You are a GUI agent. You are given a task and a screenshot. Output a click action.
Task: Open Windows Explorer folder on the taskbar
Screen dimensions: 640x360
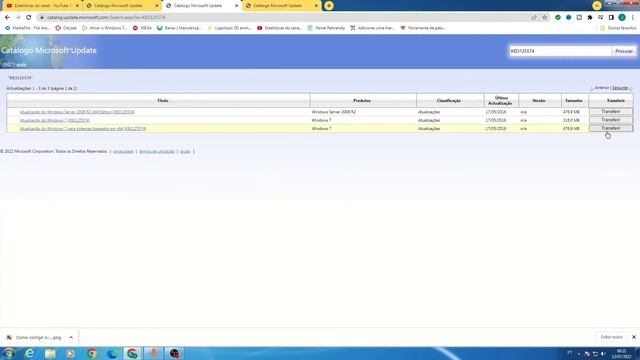point(50,353)
